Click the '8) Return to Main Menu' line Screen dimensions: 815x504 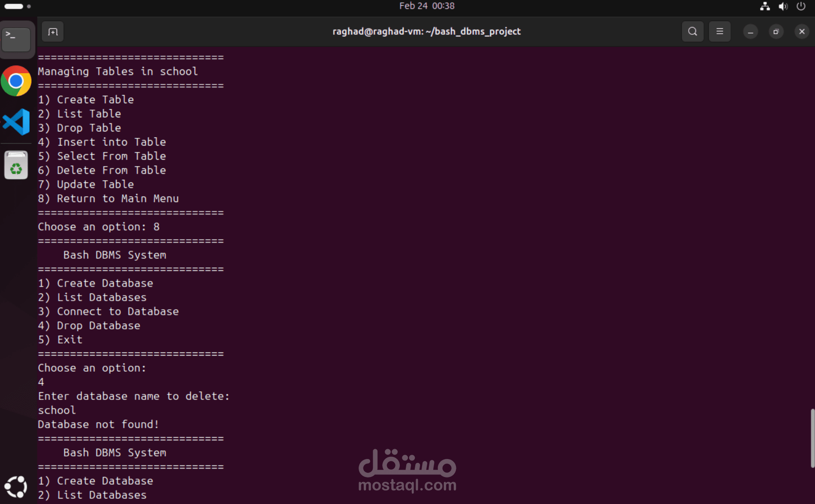click(x=108, y=199)
